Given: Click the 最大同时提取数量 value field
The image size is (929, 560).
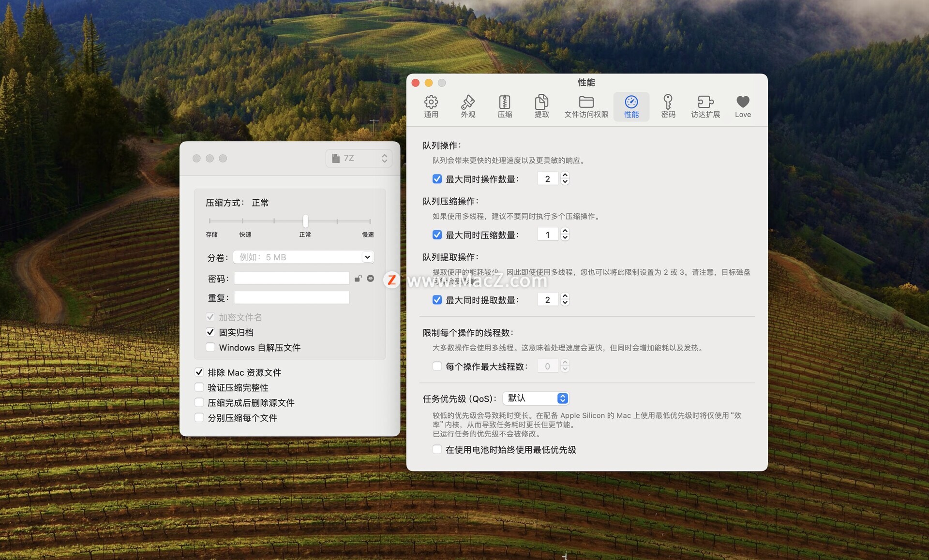Looking at the screenshot, I should tap(548, 300).
